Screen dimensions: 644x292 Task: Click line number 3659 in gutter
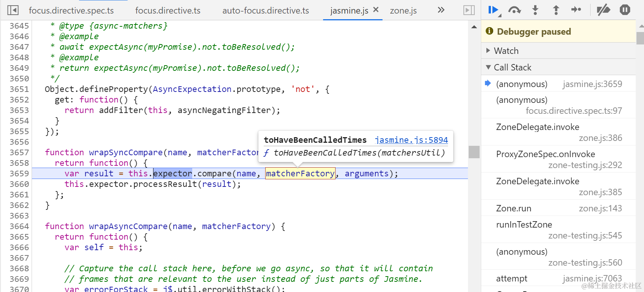[19, 173]
